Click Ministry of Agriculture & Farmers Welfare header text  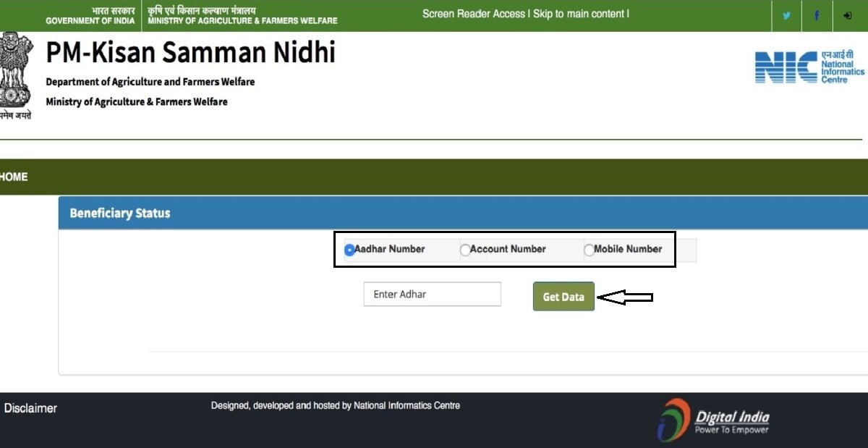242,16
